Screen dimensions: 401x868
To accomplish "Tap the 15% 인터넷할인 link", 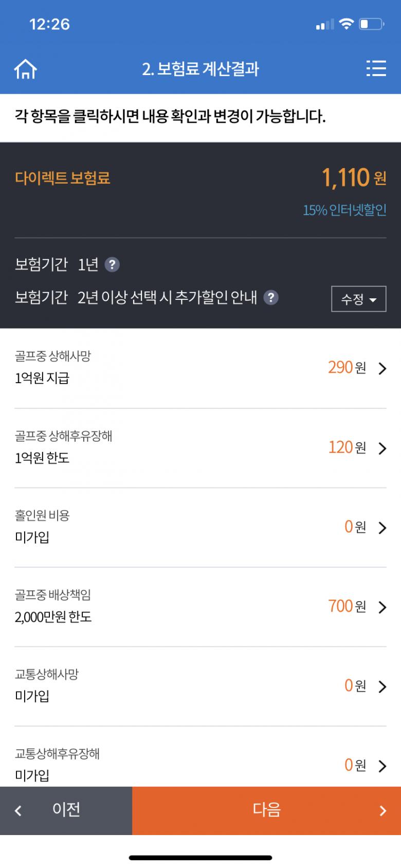I will point(344,210).
